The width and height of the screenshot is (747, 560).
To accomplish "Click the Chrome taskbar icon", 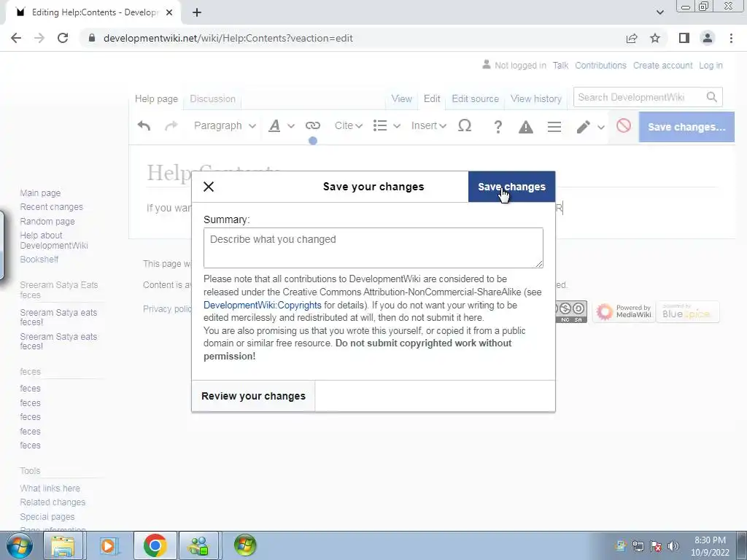I will click(155, 545).
